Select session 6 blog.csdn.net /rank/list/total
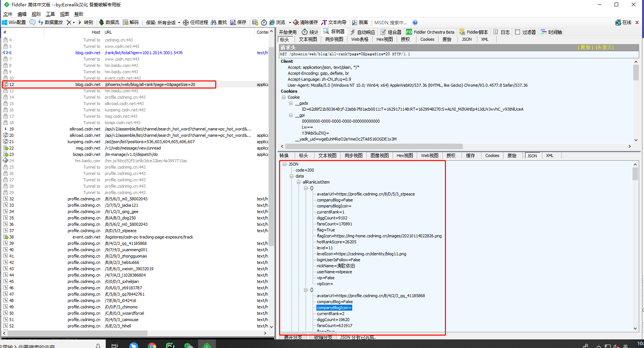Screen dimensions: 644x348 click(x=134, y=53)
